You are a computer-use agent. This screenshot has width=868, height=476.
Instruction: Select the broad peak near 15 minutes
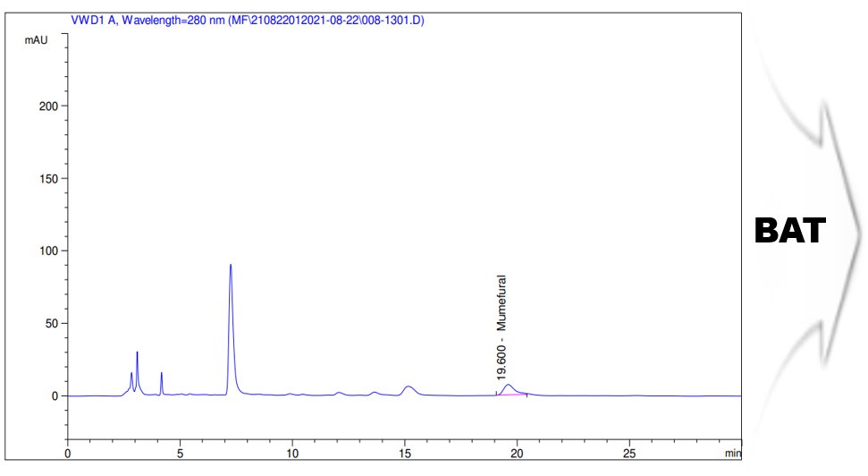(409, 387)
